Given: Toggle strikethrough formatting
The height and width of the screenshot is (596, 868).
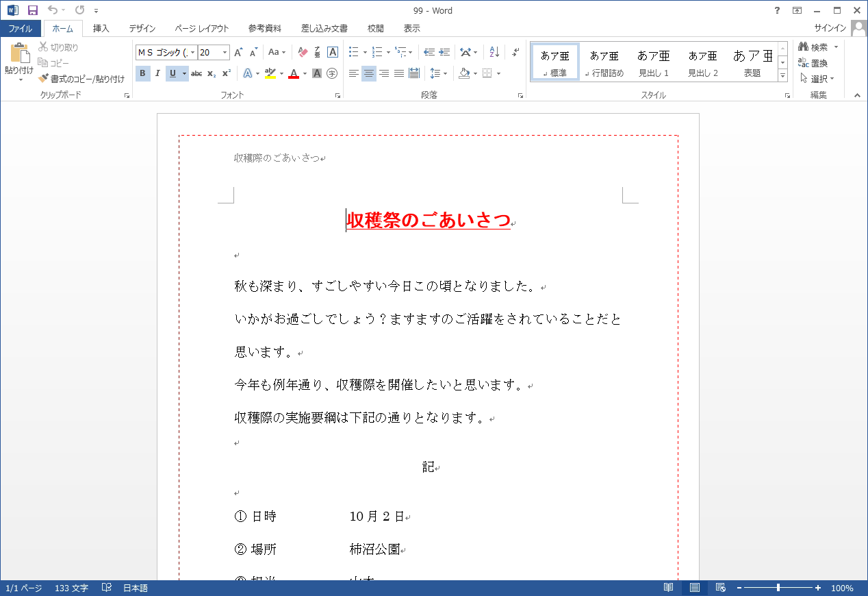Looking at the screenshot, I should coord(196,73).
